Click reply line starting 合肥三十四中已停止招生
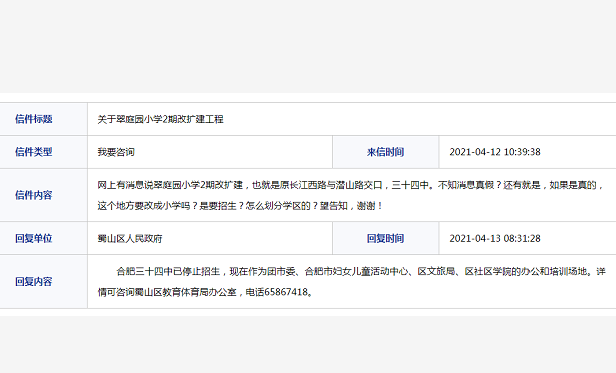 click(361, 271)
